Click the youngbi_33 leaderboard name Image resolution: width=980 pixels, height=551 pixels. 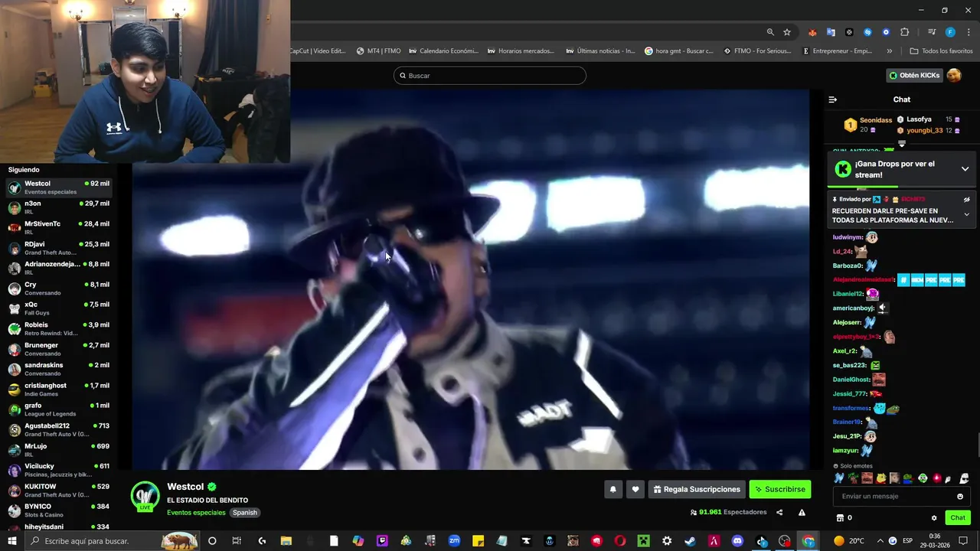pos(925,131)
